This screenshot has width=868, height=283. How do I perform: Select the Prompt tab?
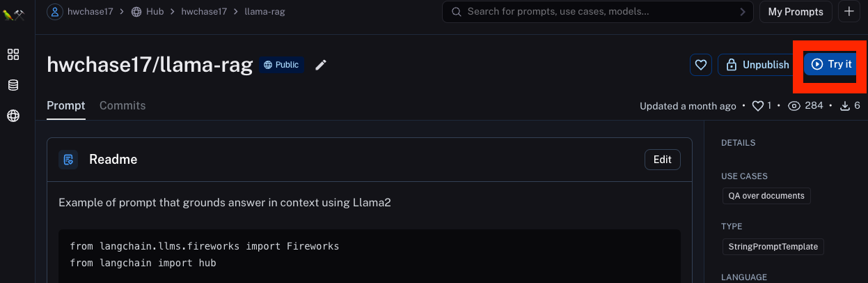coord(65,106)
